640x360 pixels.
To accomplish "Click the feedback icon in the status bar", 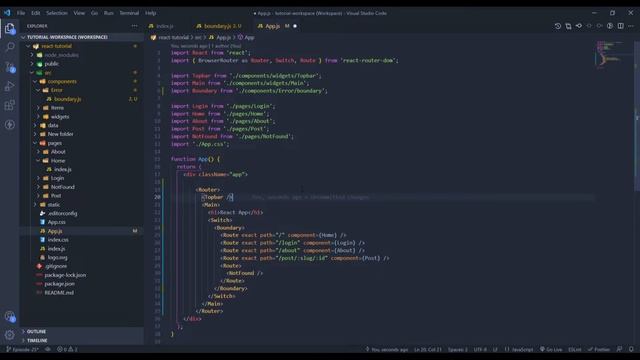I will 619,349.
